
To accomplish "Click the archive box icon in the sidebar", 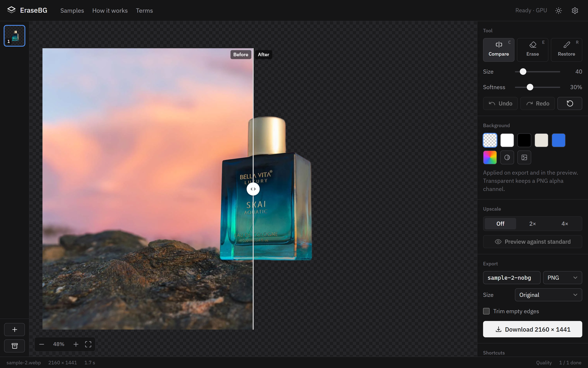I will pos(14,346).
